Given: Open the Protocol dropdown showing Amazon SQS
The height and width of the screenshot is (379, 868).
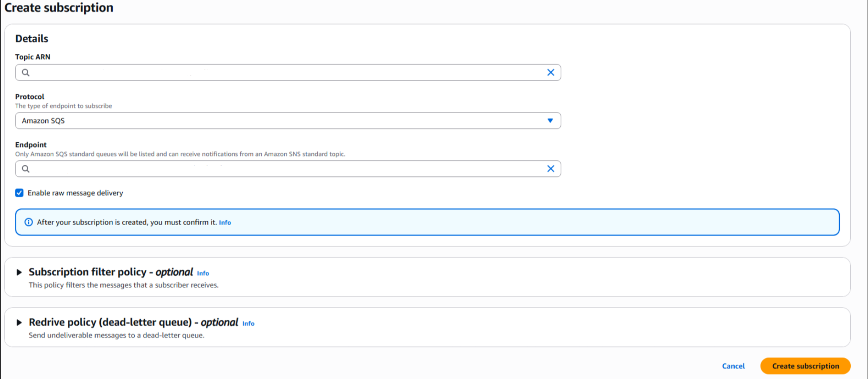Looking at the screenshot, I should [x=288, y=120].
